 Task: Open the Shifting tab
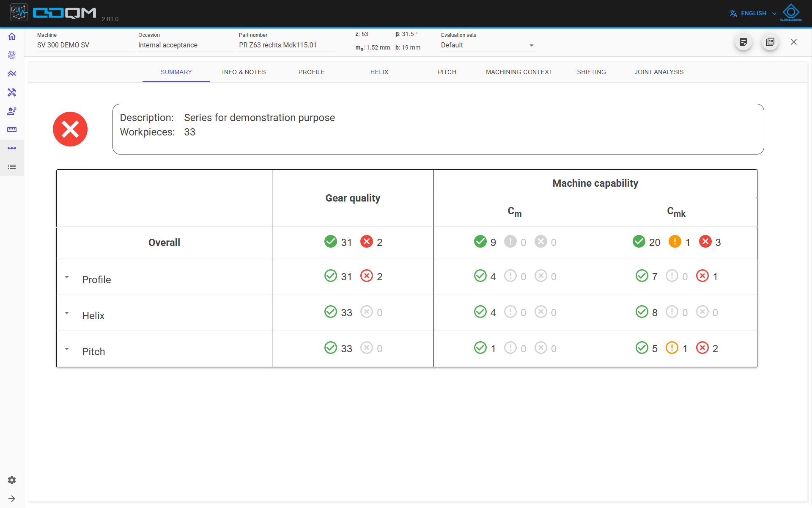pyautogui.click(x=591, y=72)
